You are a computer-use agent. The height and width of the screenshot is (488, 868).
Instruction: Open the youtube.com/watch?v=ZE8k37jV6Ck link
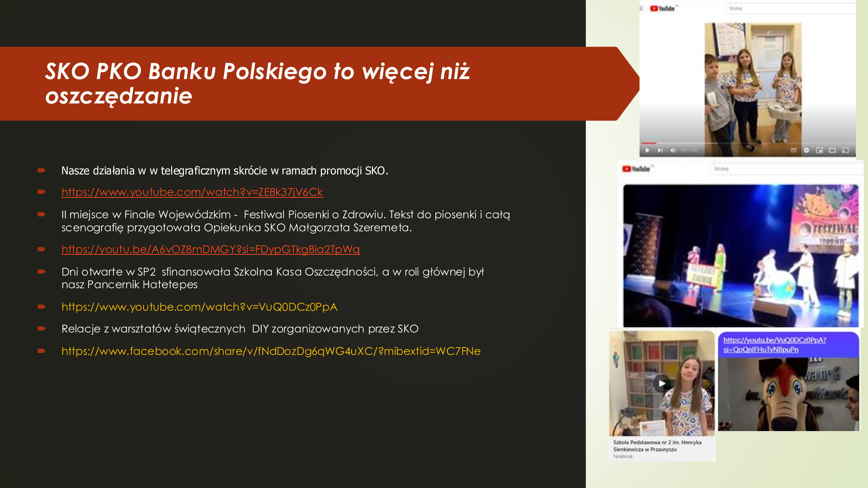192,192
